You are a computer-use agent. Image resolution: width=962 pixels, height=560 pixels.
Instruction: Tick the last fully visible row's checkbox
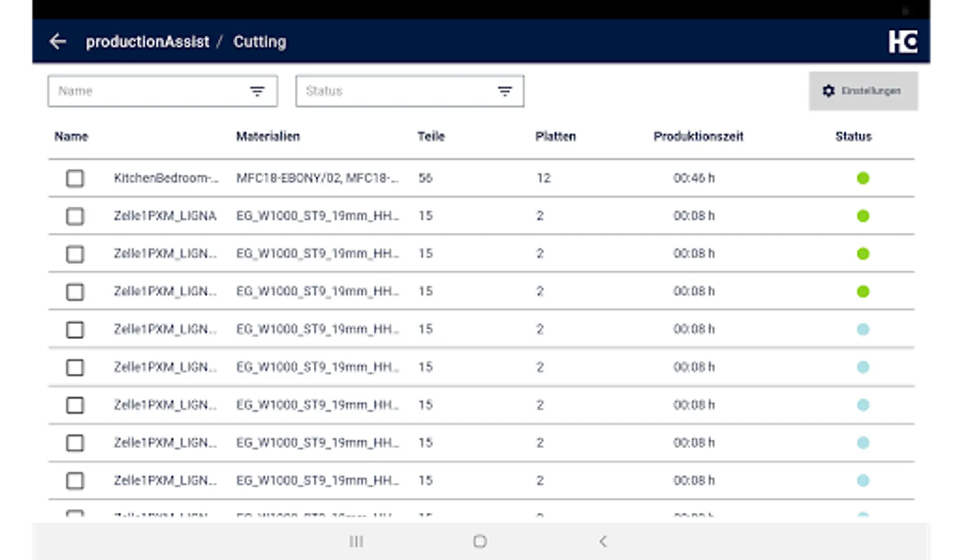(75, 481)
